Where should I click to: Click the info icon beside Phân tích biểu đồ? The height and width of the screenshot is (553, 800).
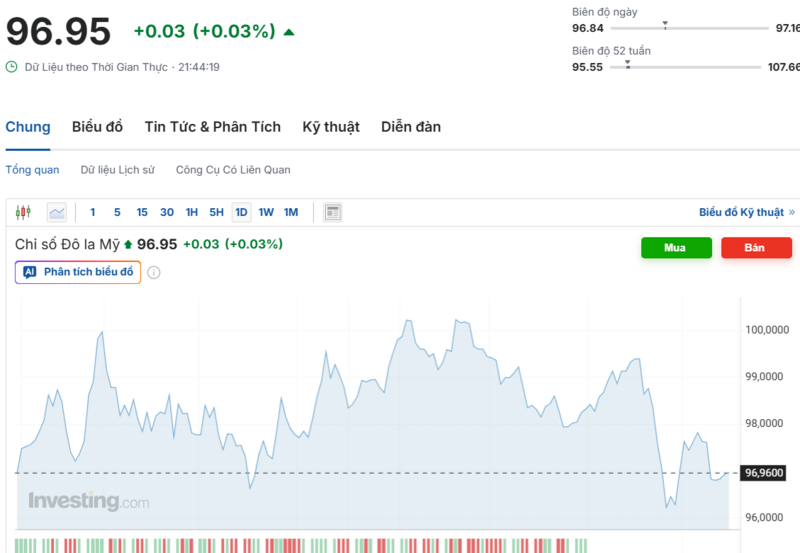[x=154, y=272]
